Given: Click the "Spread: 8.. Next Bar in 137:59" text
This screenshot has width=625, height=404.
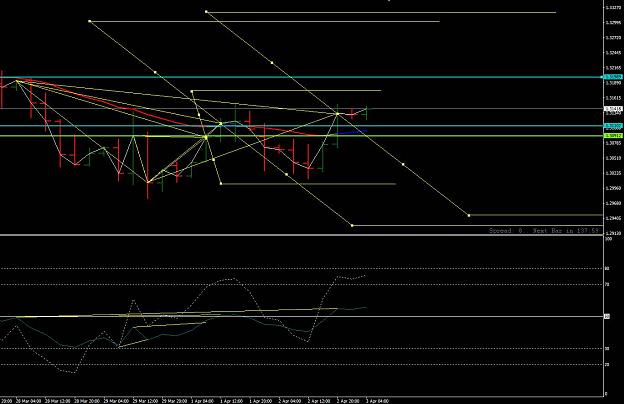Looking at the screenshot, I should click(544, 231).
